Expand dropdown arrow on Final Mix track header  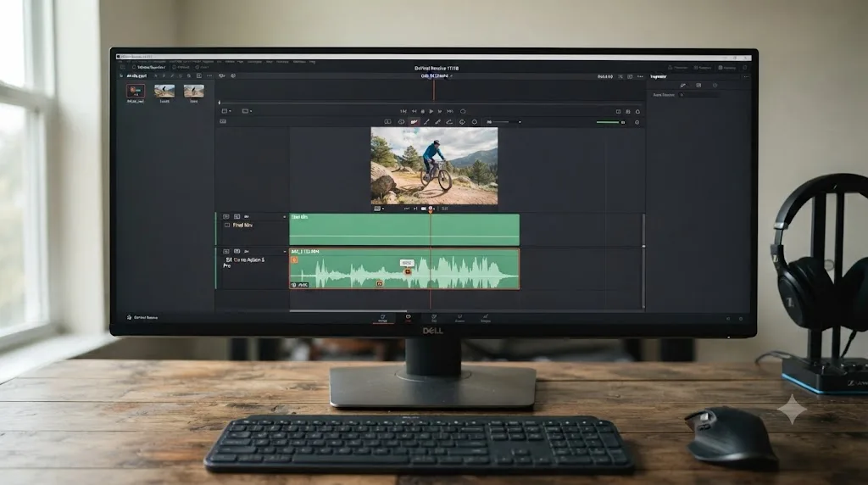[x=285, y=217]
